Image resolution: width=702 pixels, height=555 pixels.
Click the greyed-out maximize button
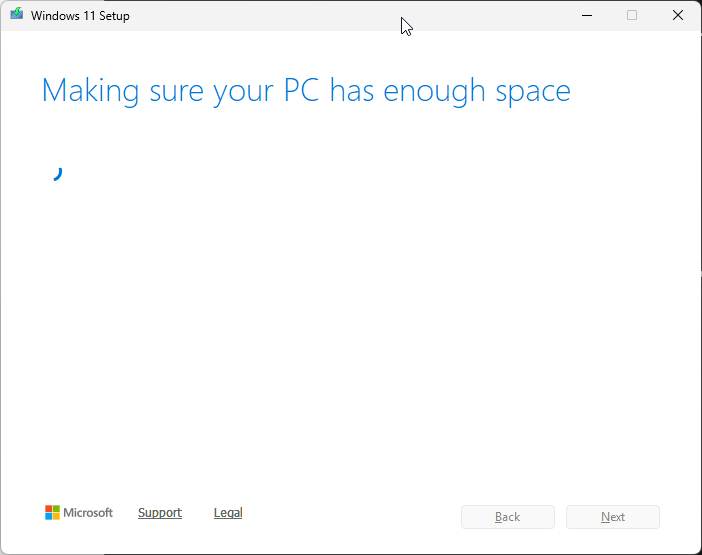coord(632,15)
